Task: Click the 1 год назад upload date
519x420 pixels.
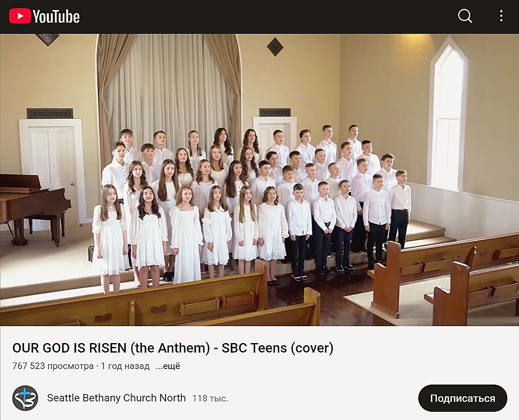Action: (x=125, y=366)
